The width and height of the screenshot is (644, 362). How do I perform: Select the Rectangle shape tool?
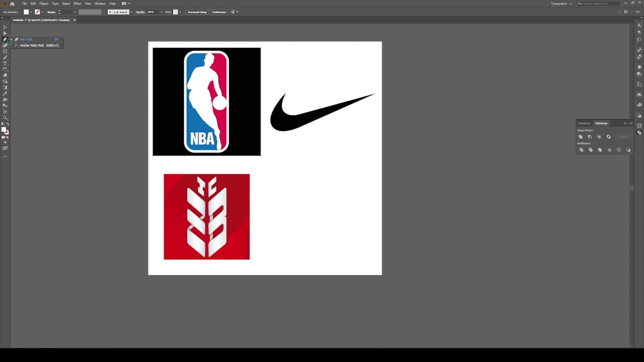5,52
